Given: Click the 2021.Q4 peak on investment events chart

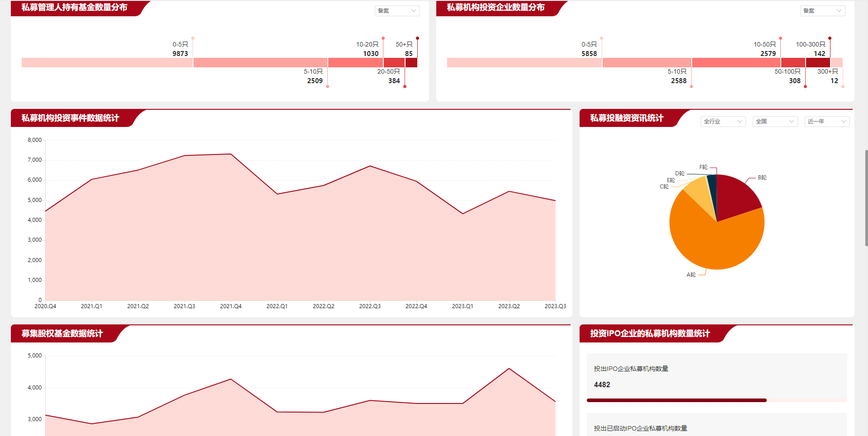Looking at the screenshot, I should point(231,154).
